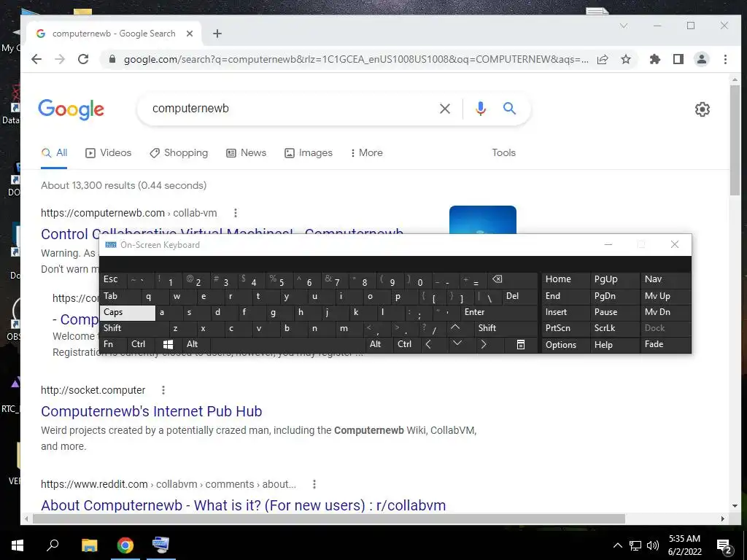Open the tab search chevron in Chrome
Screen dimensions: 747x560
pyautogui.click(x=624, y=26)
